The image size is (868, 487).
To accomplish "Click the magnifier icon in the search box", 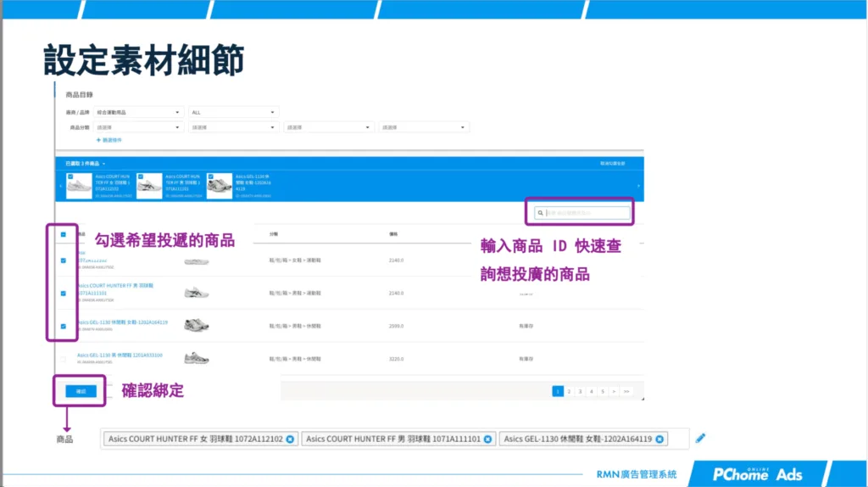I will pos(540,213).
